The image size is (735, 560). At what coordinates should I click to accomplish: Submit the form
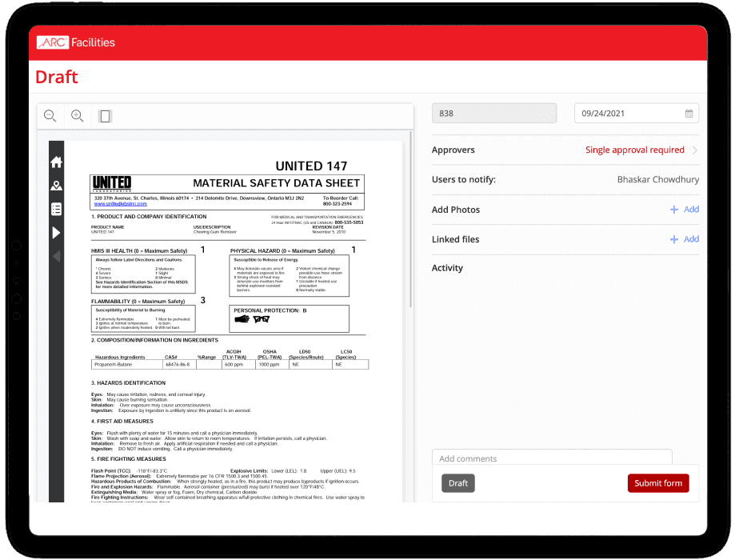[657, 483]
